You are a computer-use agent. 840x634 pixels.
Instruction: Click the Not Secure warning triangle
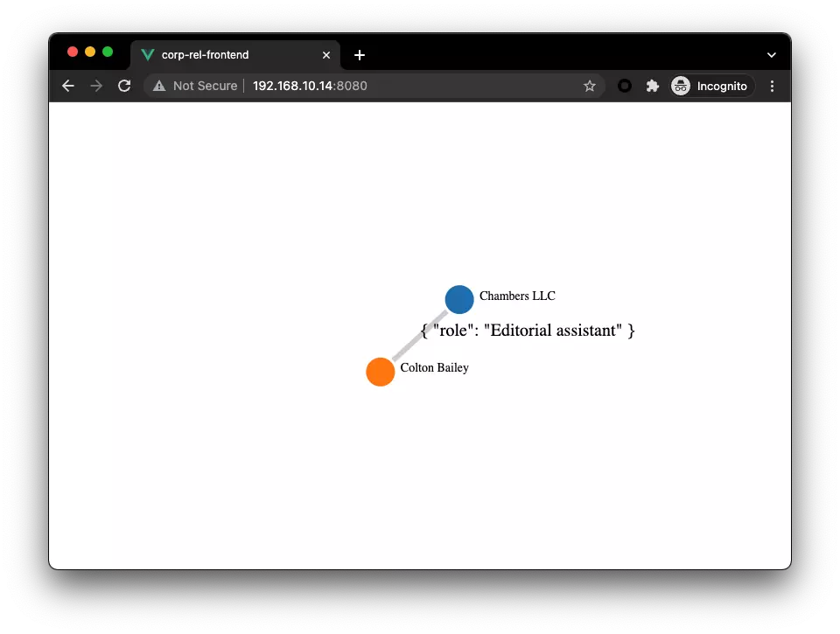159,86
